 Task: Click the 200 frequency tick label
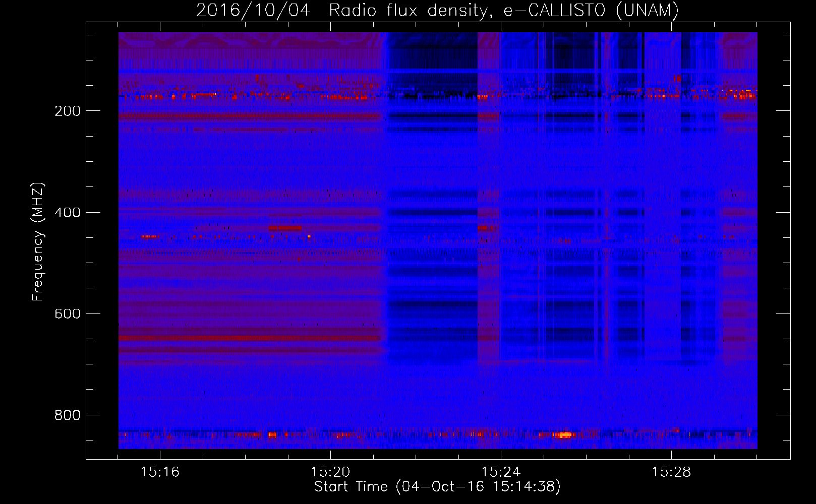click(x=68, y=111)
